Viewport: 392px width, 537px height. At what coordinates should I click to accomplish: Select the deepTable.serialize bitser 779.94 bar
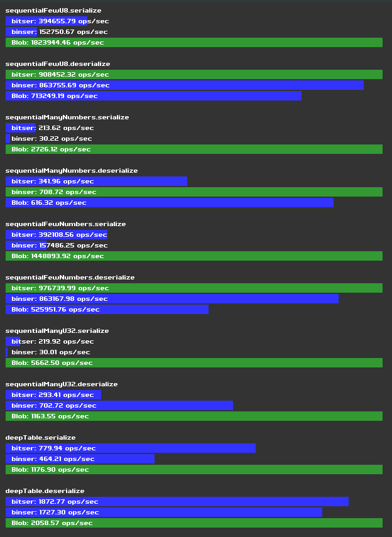[x=131, y=448]
